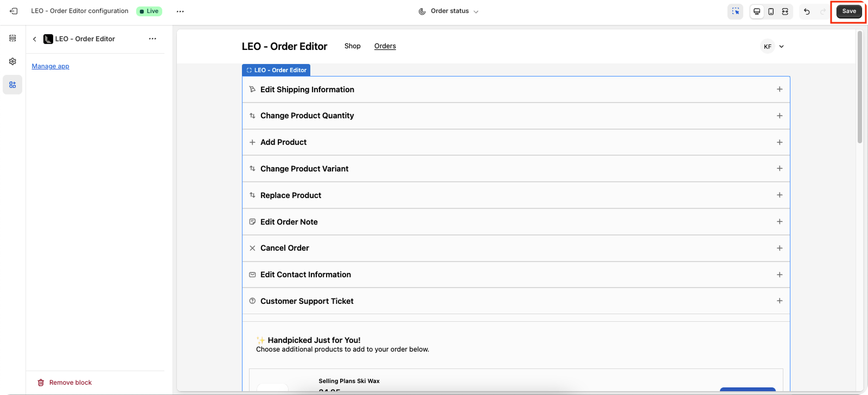This screenshot has width=868, height=395.
Task: Expand the Change Product Variant row
Action: coord(516,169)
